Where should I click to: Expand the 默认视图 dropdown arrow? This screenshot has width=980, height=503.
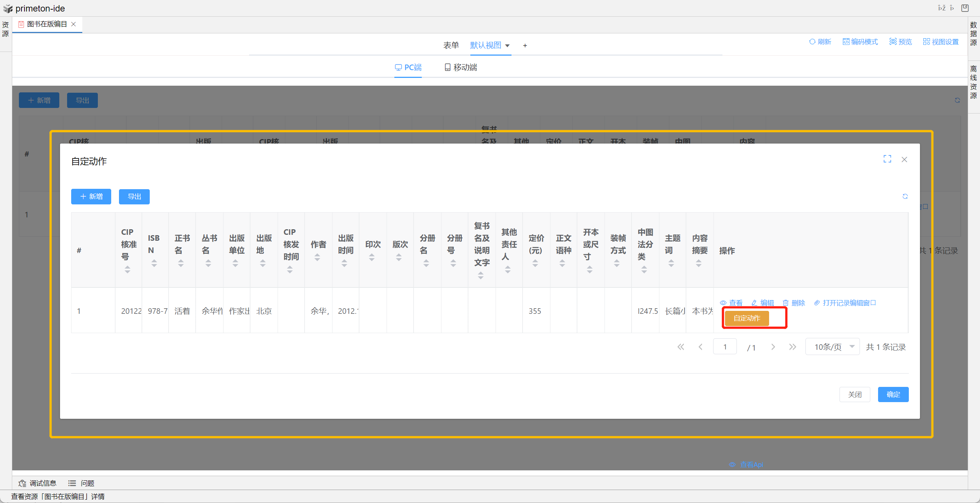point(507,46)
